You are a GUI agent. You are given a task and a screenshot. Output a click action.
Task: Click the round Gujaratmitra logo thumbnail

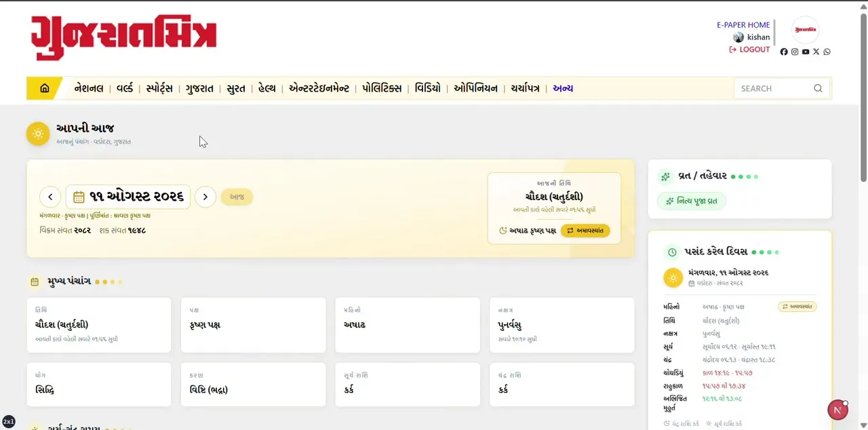pyautogui.click(x=806, y=30)
